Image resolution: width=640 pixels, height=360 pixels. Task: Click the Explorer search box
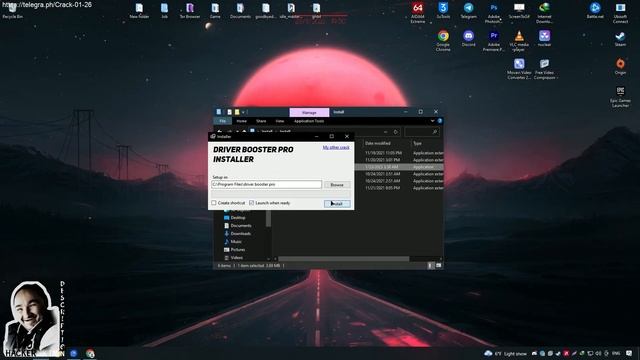[x=422, y=132]
